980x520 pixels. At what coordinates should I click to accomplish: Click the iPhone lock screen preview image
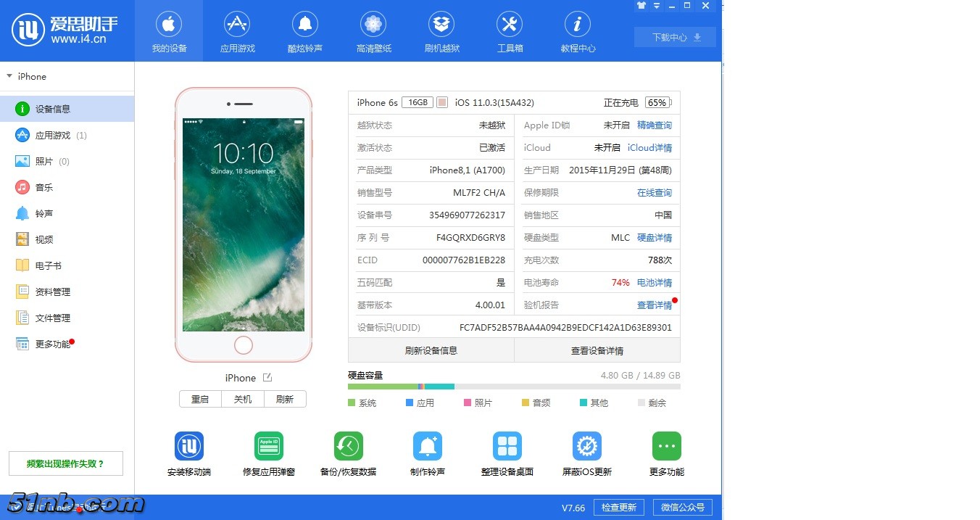coord(243,224)
